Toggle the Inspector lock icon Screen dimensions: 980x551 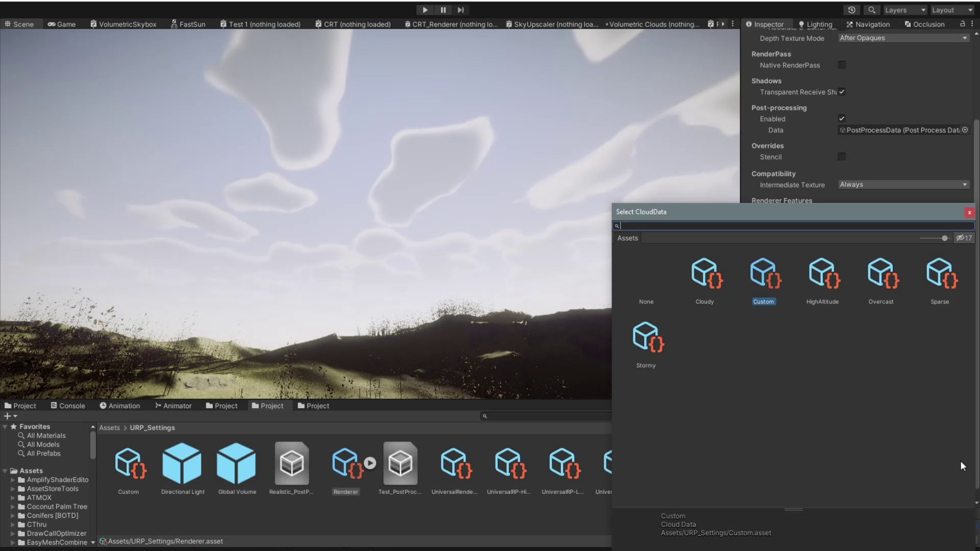[962, 23]
